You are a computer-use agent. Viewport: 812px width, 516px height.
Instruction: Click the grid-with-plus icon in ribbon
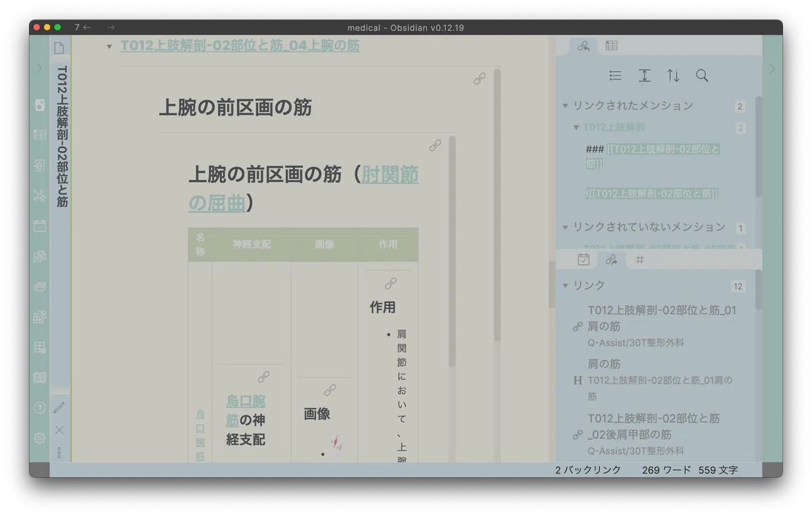(39, 316)
